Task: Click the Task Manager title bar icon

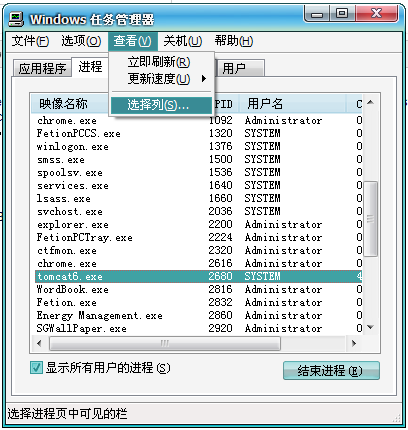Action: click(16, 19)
